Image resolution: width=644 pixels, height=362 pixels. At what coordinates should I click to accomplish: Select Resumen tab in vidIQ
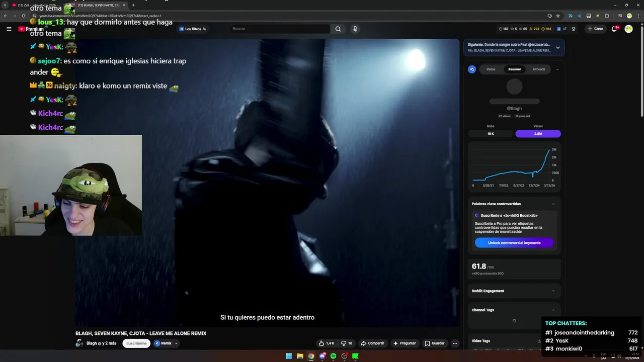click(515, 69)
